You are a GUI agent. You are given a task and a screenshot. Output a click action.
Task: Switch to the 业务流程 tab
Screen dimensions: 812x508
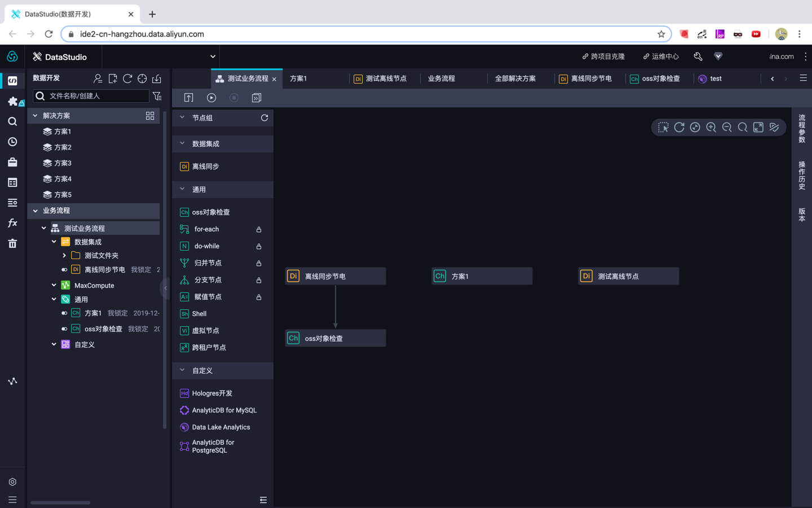coord(442,78)
